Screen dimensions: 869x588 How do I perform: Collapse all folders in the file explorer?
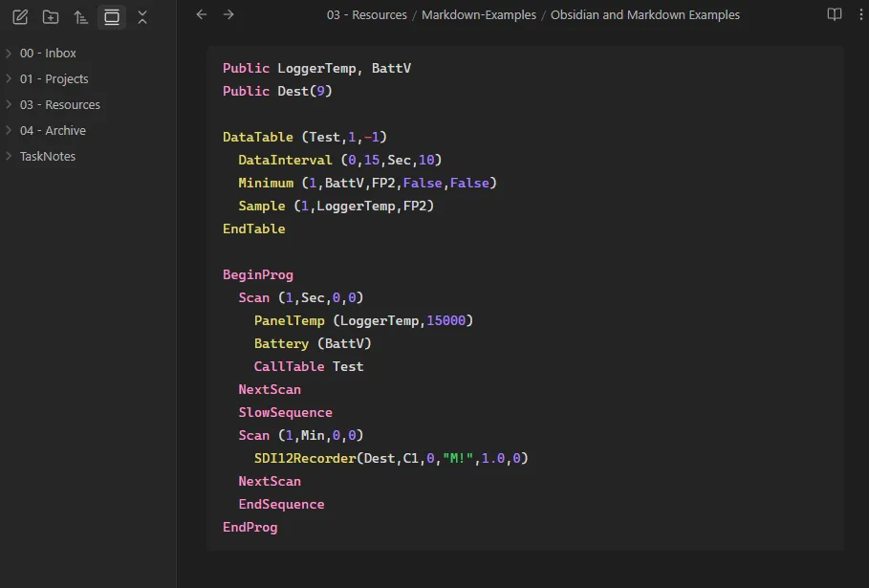[142, 17]
